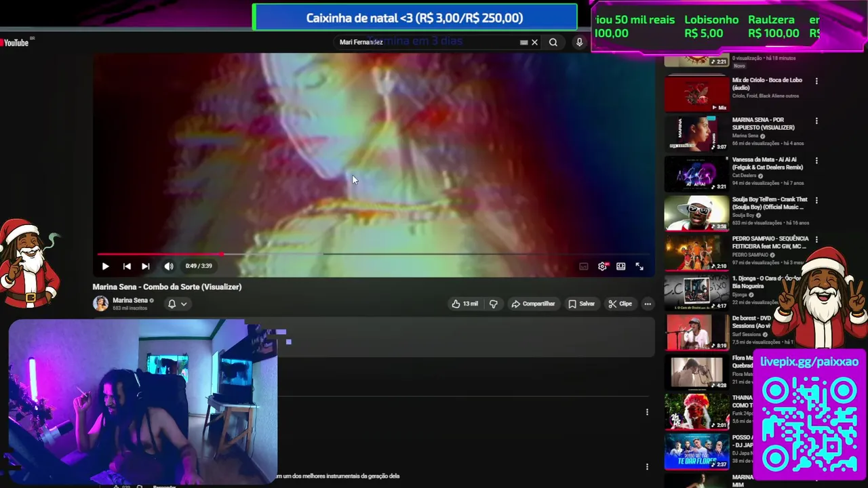
Task: Play the Combo da Sorte video
Action: coord(105,266)
